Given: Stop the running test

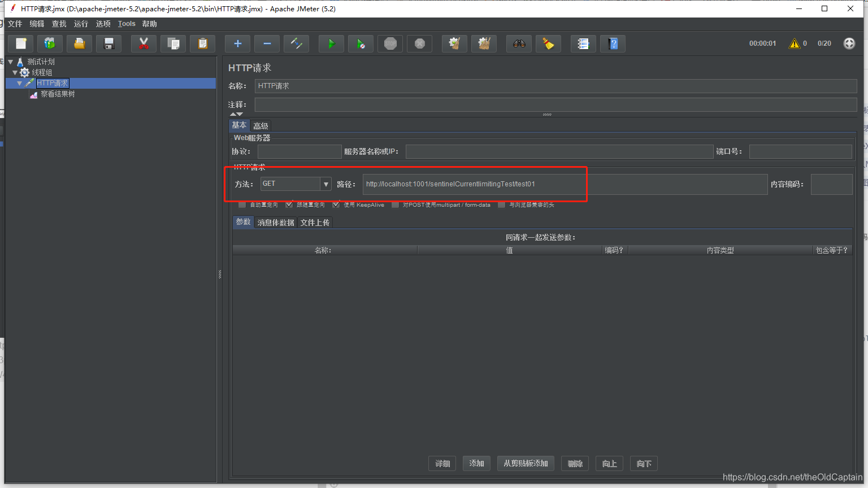Looking at the screenshot, I should coord(390,43).
